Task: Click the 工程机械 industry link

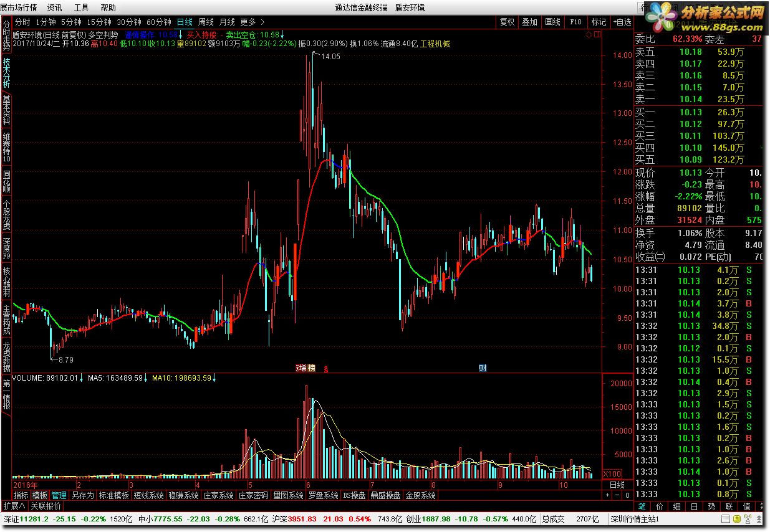Action: click(x=435, y=44)
